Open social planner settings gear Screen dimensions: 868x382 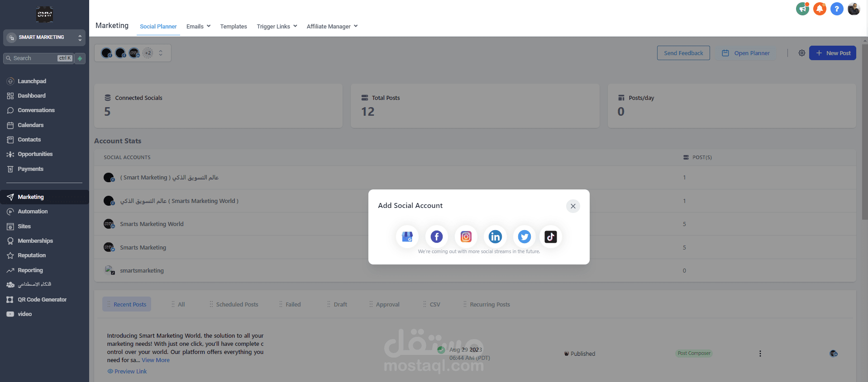tap(801, 53)
